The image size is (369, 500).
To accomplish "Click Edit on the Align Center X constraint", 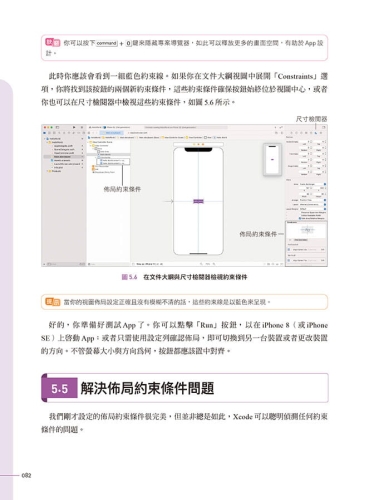I will 323,249.
